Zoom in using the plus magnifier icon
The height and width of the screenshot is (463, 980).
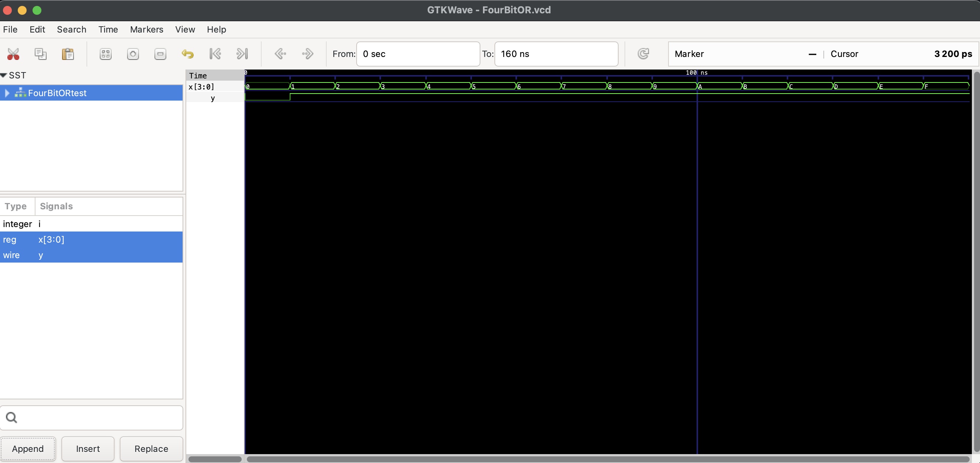pyautogui.click(x=133, y=54)
